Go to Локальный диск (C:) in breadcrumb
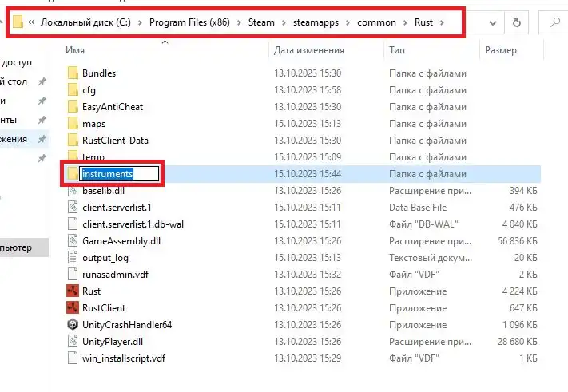Screen dimensions: 568x392 (85, 22)
